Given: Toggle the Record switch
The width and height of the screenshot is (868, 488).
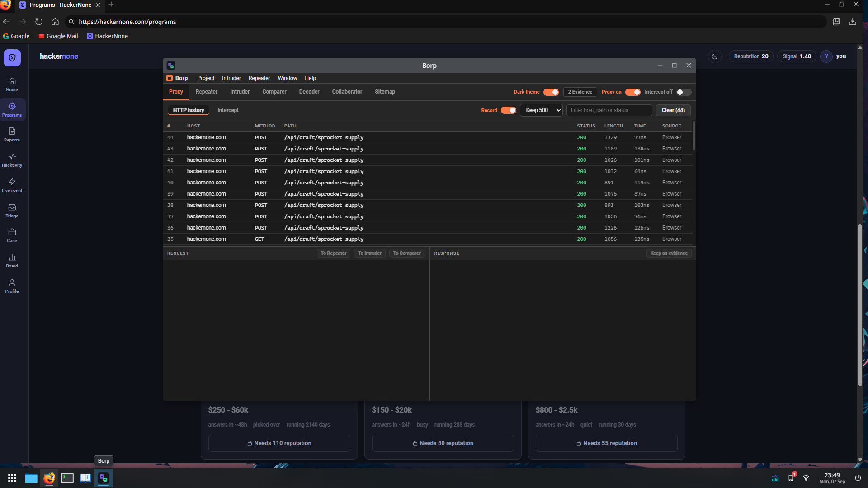Looking at the screenshot, I should (x=509, y=110).
